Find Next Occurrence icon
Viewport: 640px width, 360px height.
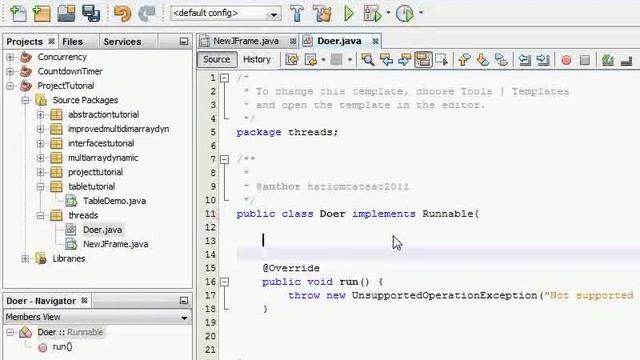pyautogui.click(x=404, y=60)
